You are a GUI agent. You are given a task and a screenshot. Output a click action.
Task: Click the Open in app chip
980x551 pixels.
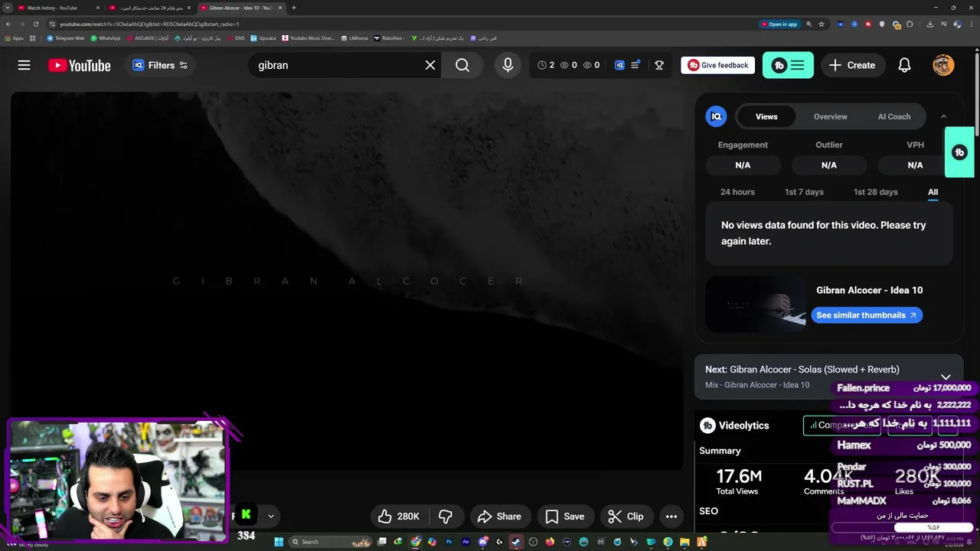click(x=779, y=24)
